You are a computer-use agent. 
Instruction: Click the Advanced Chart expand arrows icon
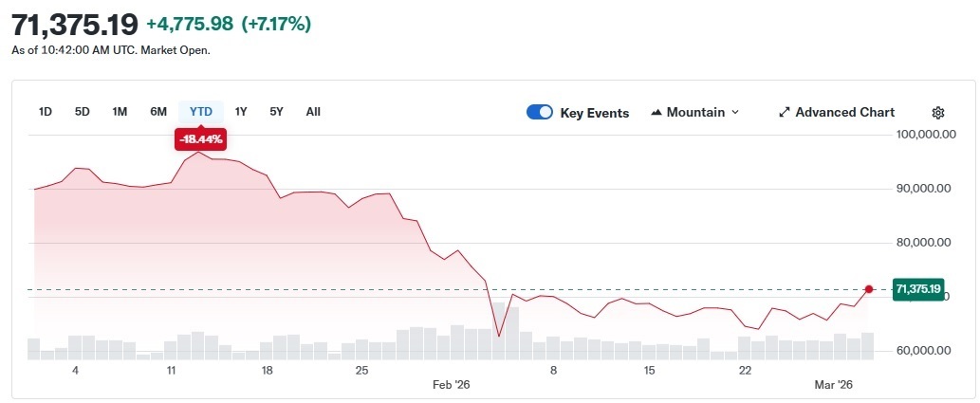(x=785, y=113)
